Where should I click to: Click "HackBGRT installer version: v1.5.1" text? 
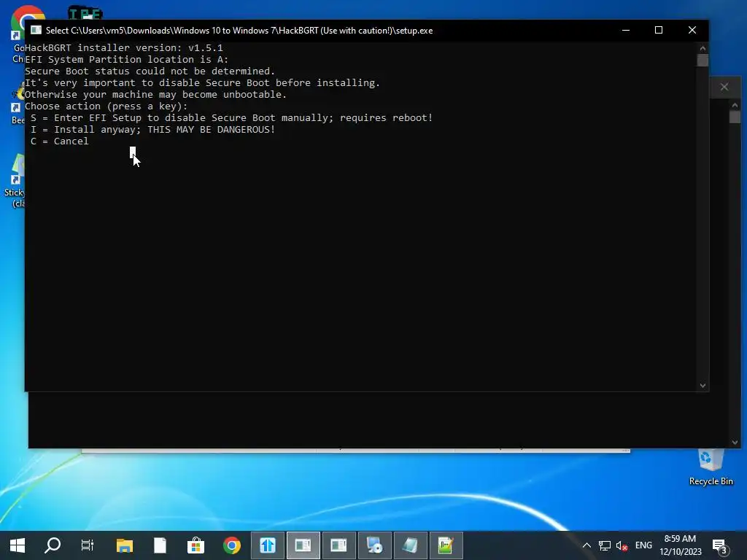pyautogui.click(x=124, y=47)
